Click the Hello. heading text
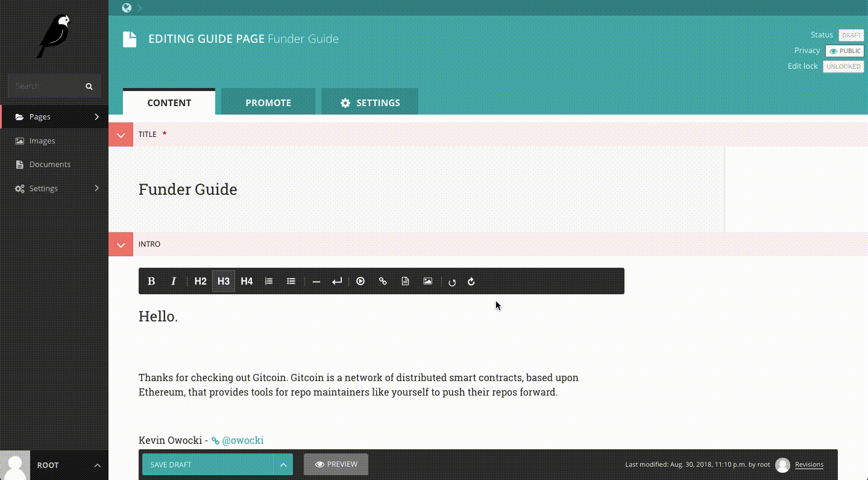Image resolution: width=868 pixels, height=480 pixels. click(x=158, y=316)
